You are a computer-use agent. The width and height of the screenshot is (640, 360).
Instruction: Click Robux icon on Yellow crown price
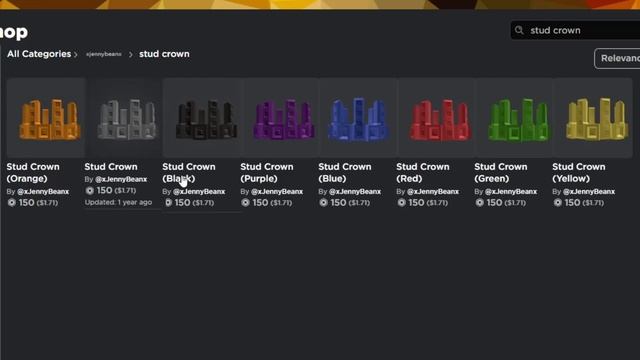coord(557,202)
